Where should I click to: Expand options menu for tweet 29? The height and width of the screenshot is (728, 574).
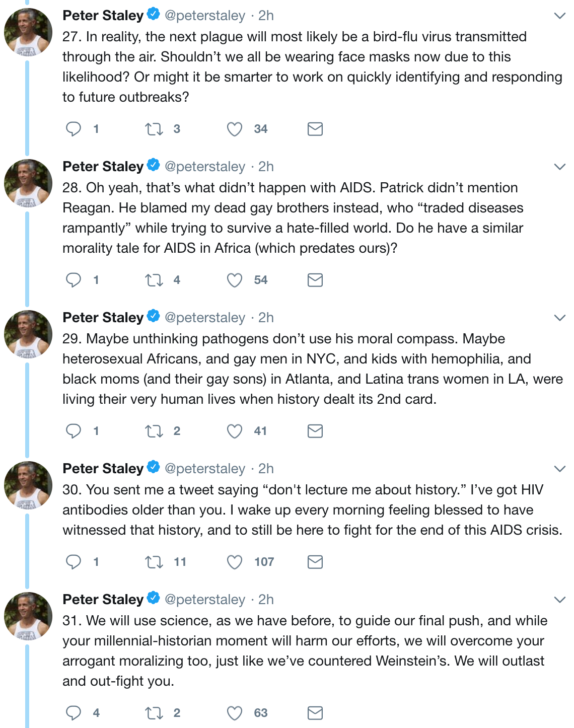559,318
